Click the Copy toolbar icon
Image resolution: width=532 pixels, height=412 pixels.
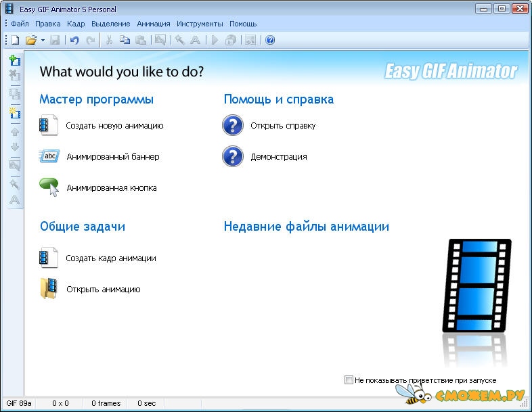(125, 40)
